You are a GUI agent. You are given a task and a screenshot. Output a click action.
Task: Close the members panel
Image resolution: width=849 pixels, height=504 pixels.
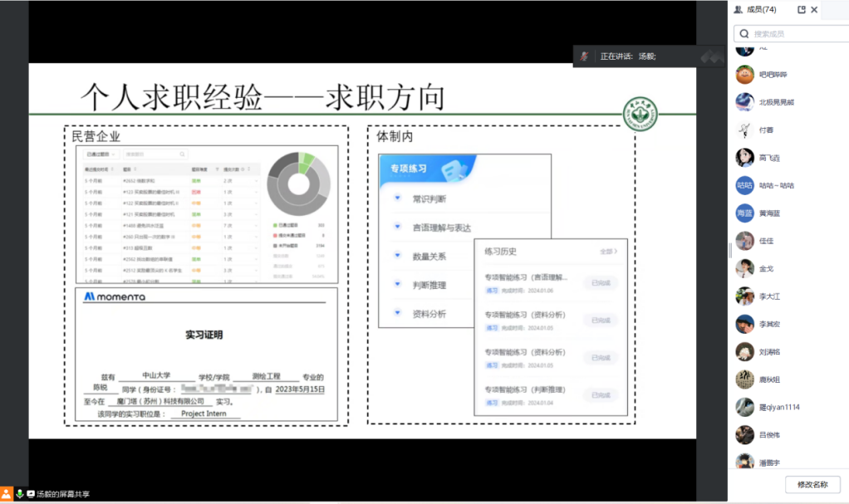(x=815, y=10)
